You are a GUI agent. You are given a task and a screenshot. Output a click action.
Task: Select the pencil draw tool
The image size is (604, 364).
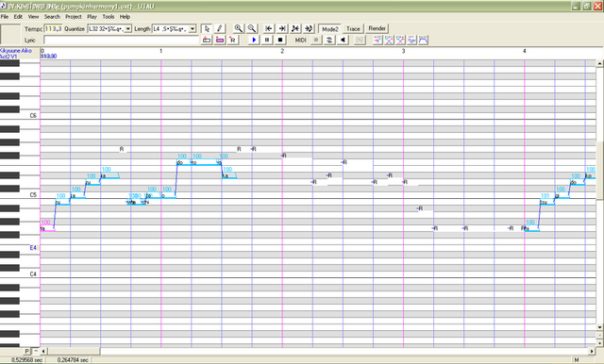pos(219,28)
